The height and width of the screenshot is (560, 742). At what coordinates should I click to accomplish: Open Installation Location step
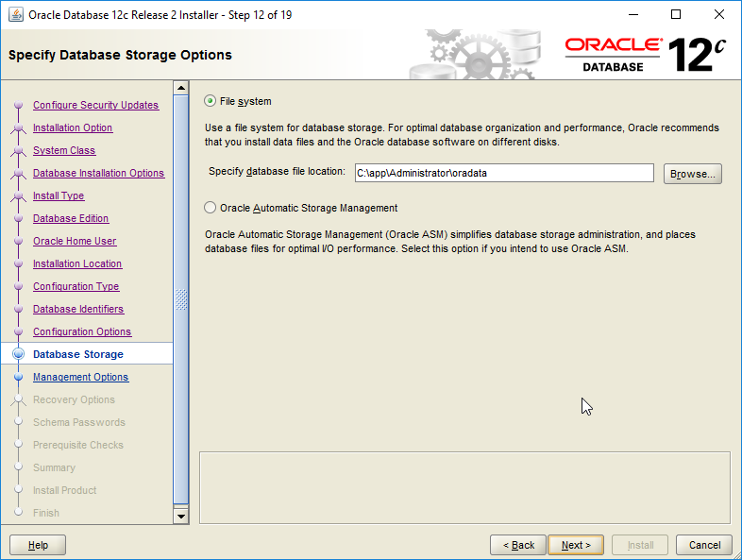click(77, 263)
